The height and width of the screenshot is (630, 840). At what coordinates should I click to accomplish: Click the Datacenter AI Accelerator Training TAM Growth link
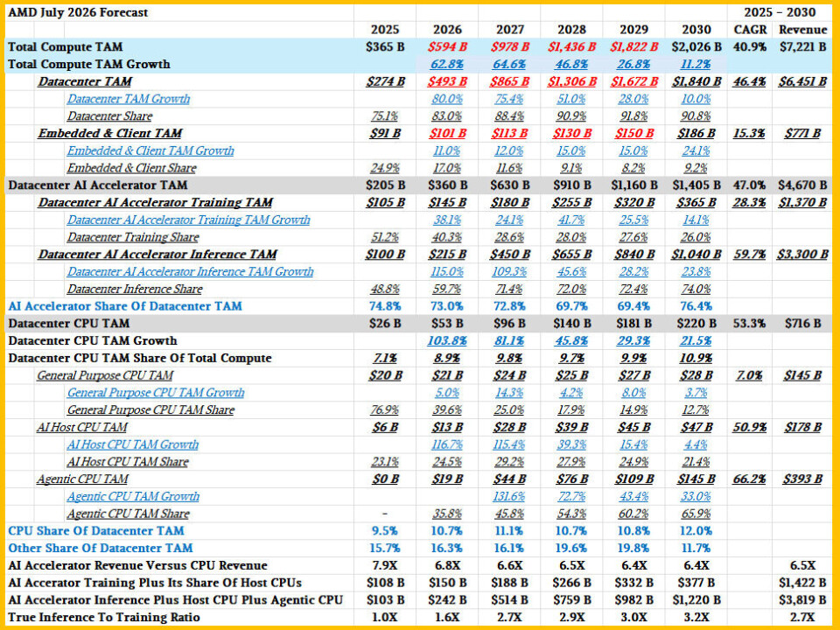pyautogui.click(x=189, y=220)
